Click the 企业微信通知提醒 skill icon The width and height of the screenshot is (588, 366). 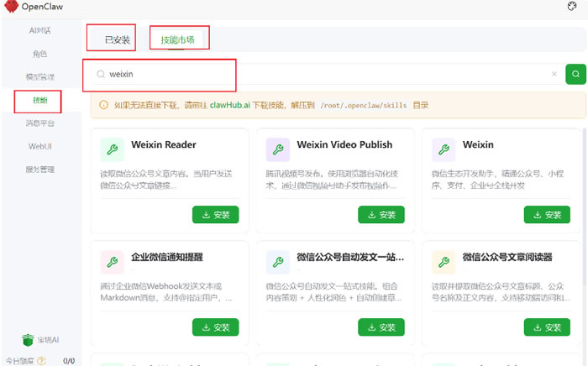(112, 262)
